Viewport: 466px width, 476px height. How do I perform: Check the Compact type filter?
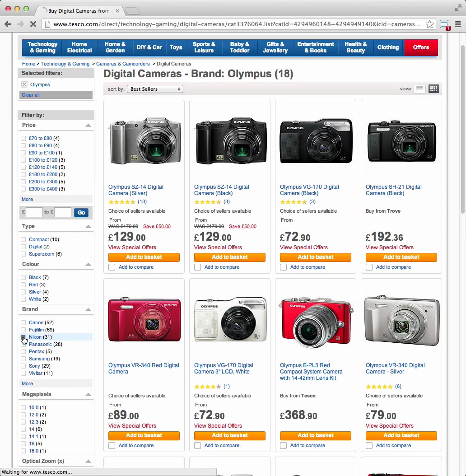click(23, 239)
